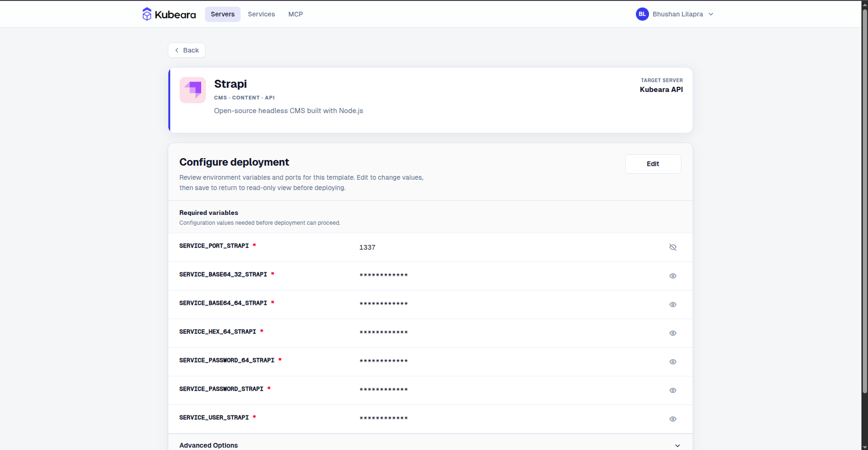868x450 pixels.
Task: Click the Strapi app logo
Action: point(193,90)
